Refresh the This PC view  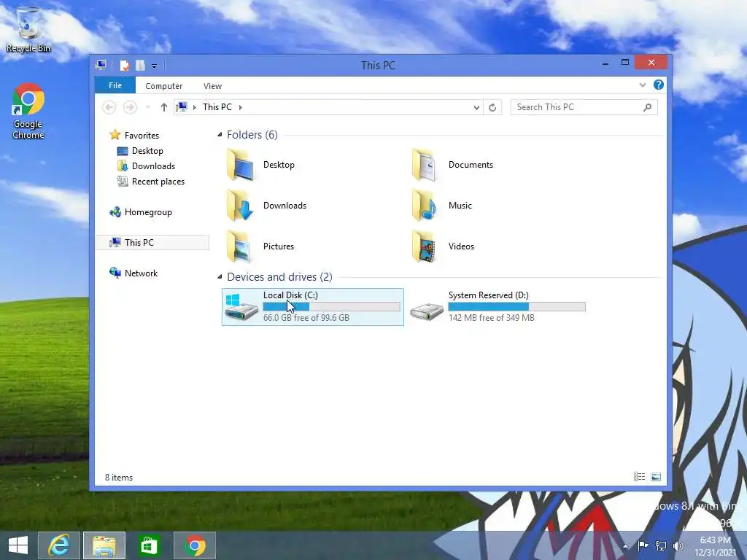click(492, 108)
